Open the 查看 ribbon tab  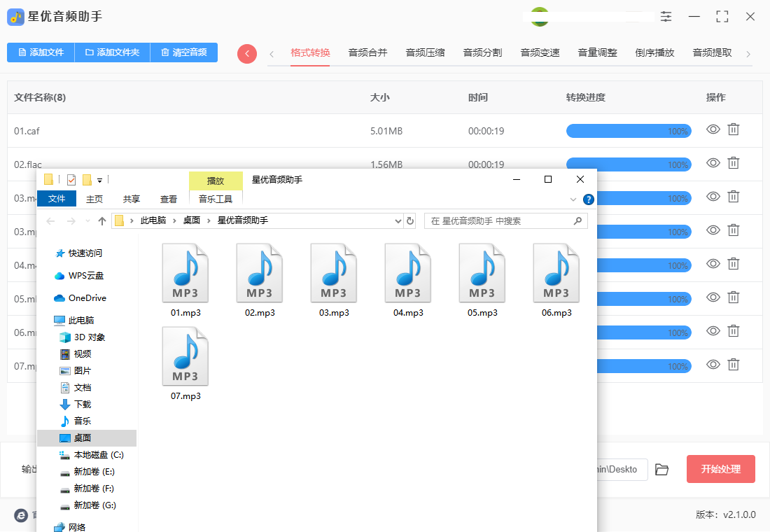click(x=169, y=199)
